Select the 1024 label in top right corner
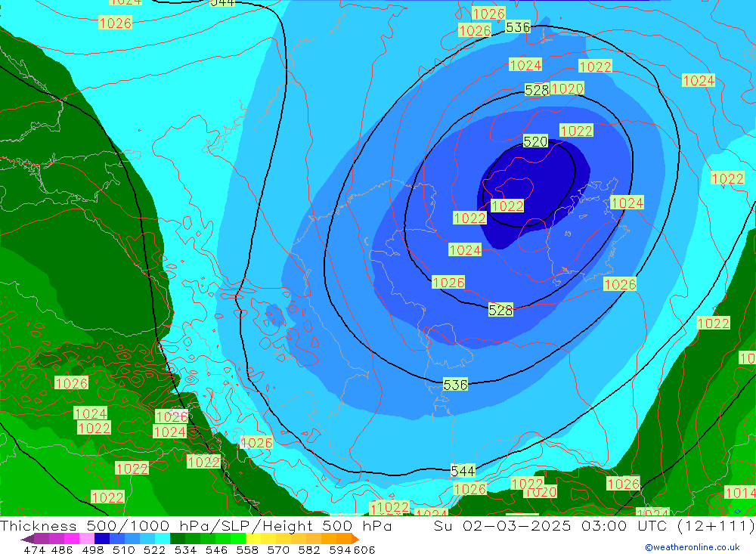 698,81
